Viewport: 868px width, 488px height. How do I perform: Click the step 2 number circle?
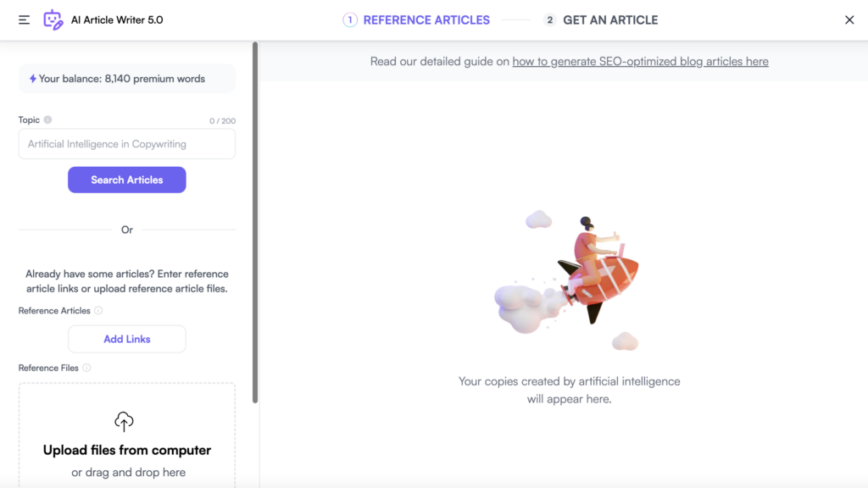[x=549, y=20]
